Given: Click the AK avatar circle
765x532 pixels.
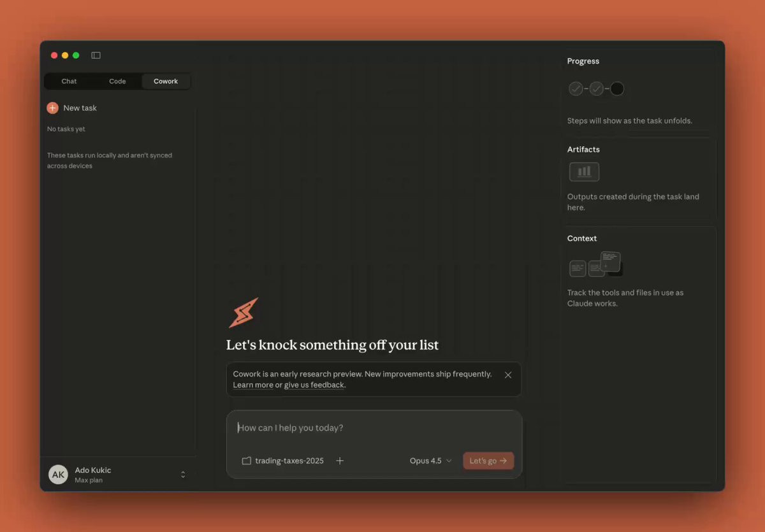Looking at the screenshot, I should click(x=58, y=475).
